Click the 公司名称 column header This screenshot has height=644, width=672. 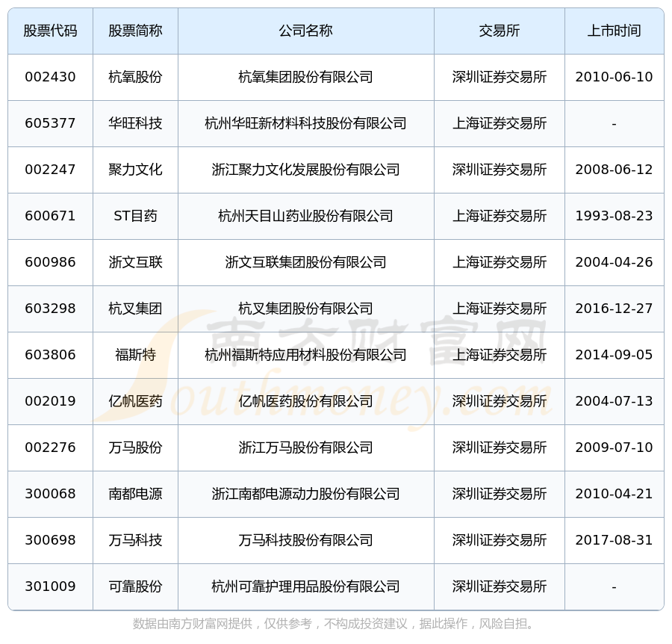[x=306, y=31]
